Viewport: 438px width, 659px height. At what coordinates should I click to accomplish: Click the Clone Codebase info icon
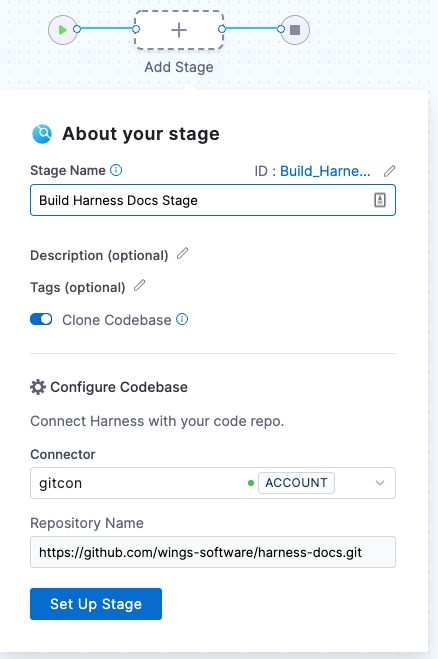point(182,319)
